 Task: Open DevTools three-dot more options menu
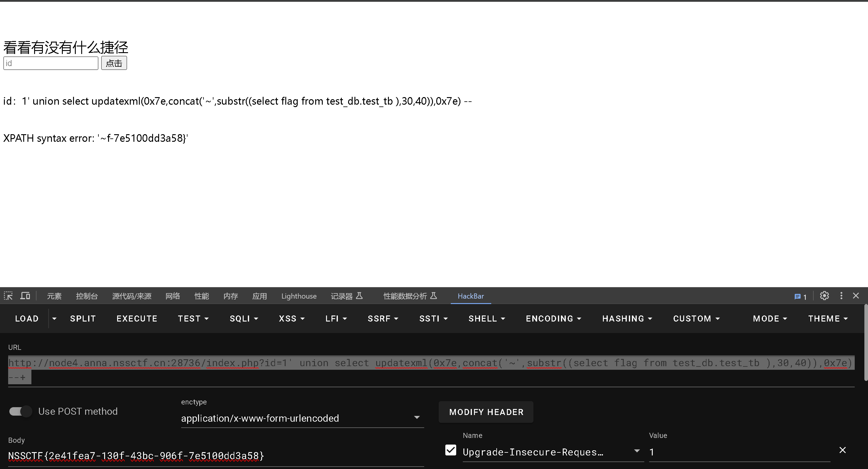click(841, 296)
